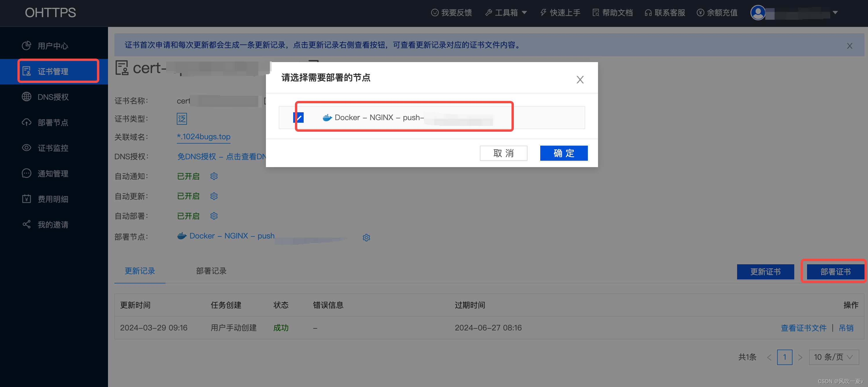
Task: Dismiss the blue info banner
Action: click(849, 46)
